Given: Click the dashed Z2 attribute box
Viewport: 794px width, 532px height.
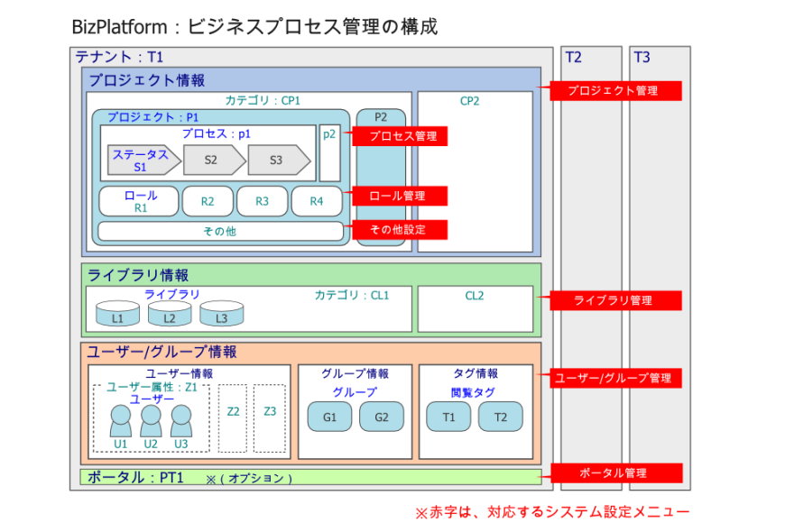Looking at the screenshot, I should [233, 418].
